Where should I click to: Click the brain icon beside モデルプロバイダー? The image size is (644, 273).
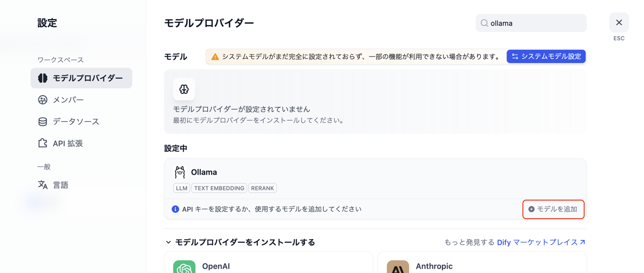coord(43,78)
